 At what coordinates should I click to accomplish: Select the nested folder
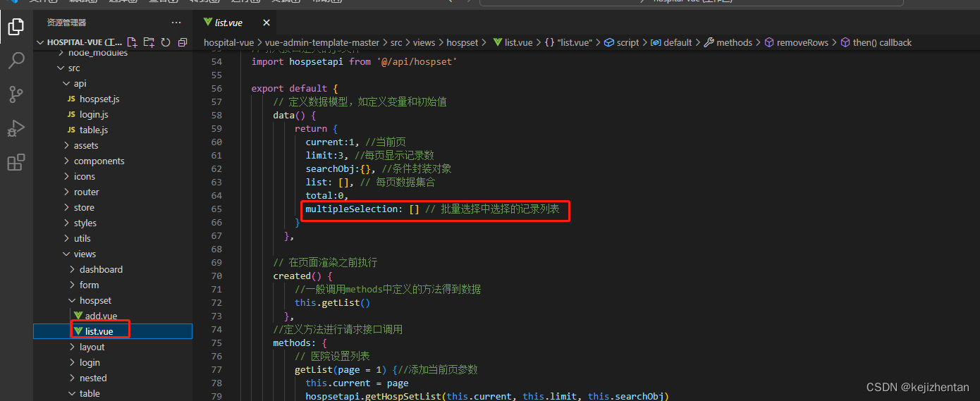pos(93,378)
